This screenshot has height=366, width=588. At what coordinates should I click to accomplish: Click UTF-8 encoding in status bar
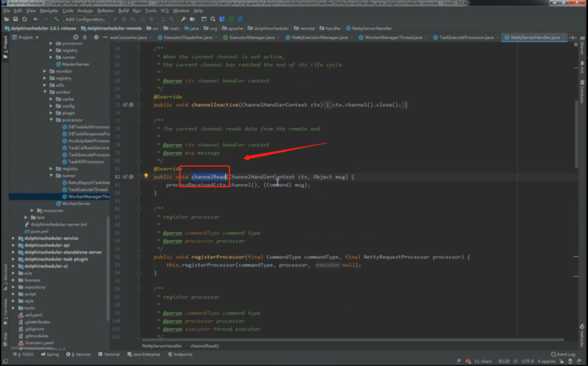click(528, 362)
